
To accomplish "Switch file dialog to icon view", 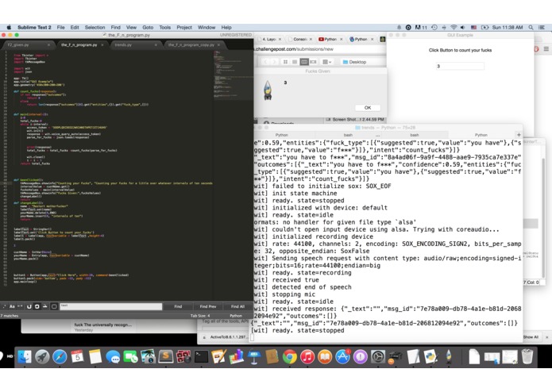I will click(285, 62).
